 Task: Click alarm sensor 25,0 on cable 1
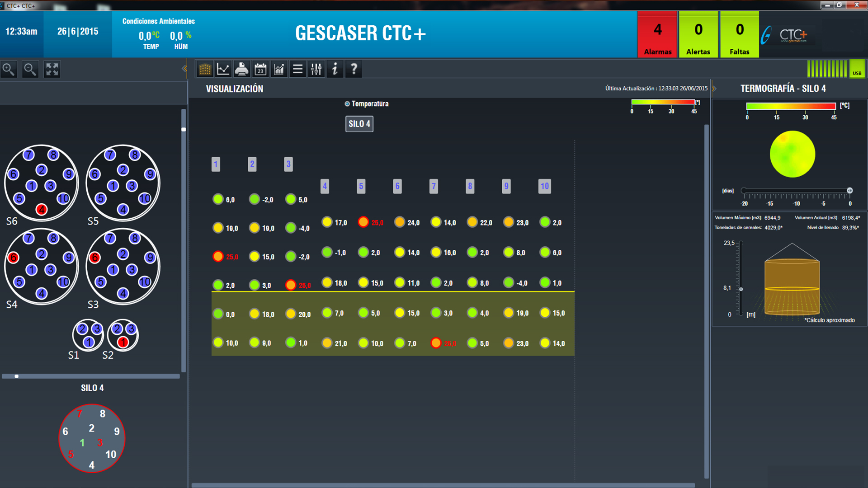218,257
